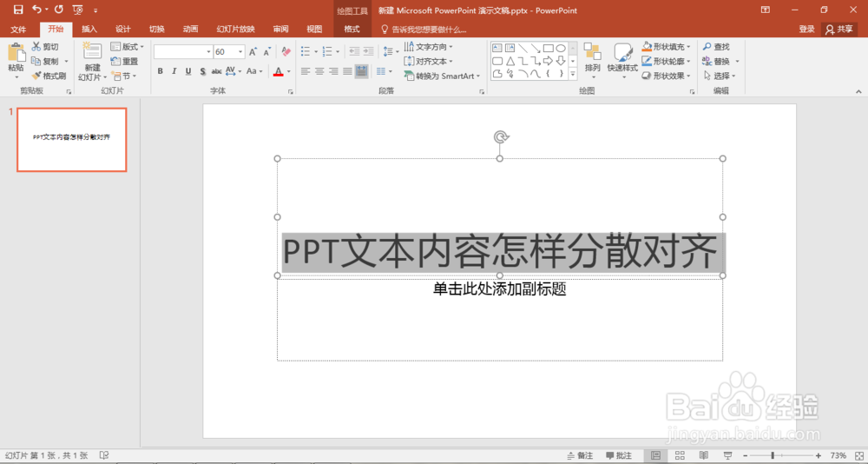Open Design (设计) tab
Screen dimensions: 868x464
point(123,30)
